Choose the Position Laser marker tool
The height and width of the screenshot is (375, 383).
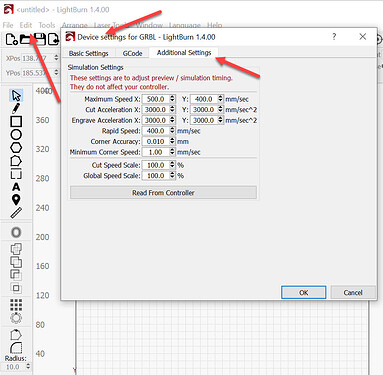tap(16, 200)
